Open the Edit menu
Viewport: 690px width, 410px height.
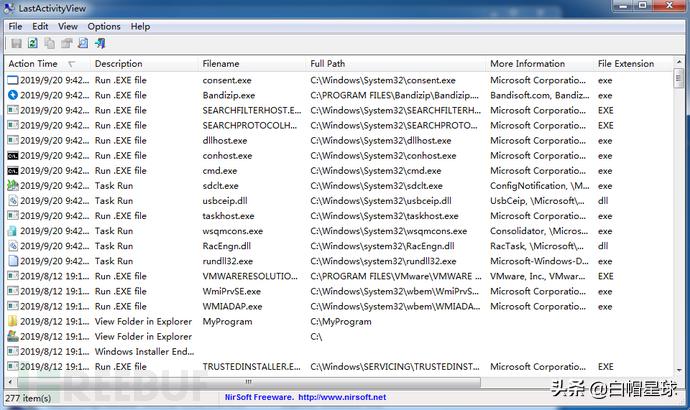(40, 26)
